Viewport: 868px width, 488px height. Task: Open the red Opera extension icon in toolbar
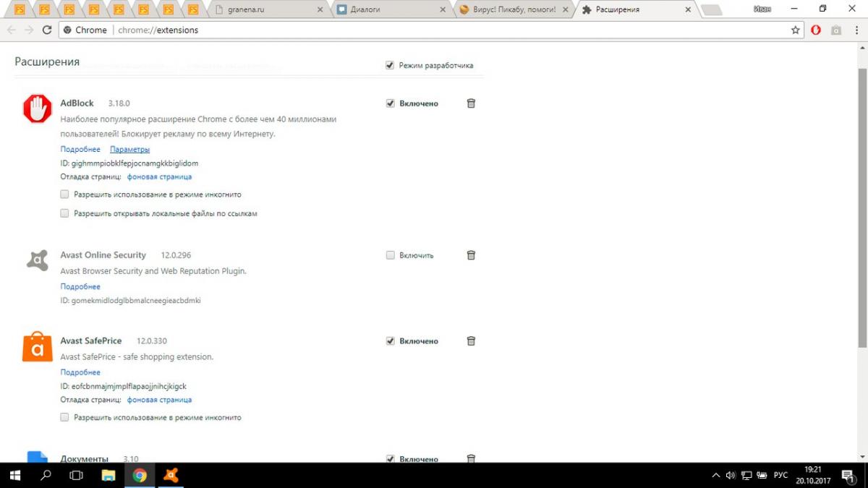point(817,30)
